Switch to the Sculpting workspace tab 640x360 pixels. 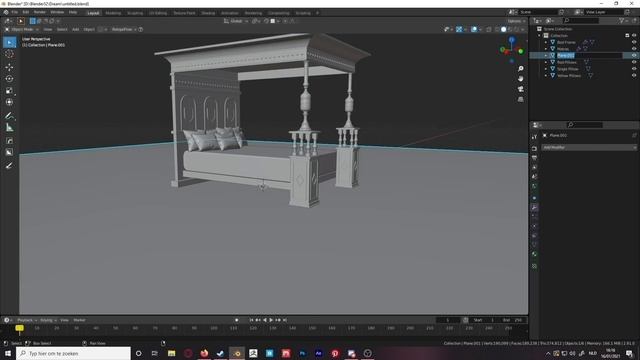click(135, 13)
